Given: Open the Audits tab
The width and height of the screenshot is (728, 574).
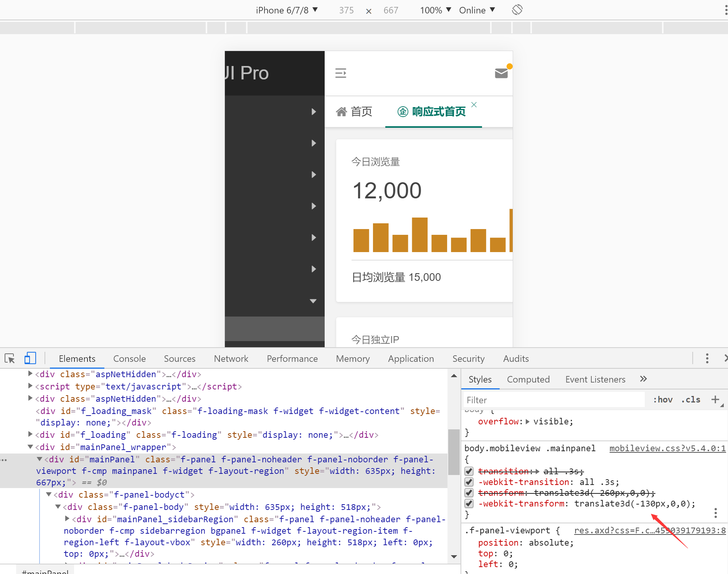Looking at the screenshot, I should click(x=516, y=358).
